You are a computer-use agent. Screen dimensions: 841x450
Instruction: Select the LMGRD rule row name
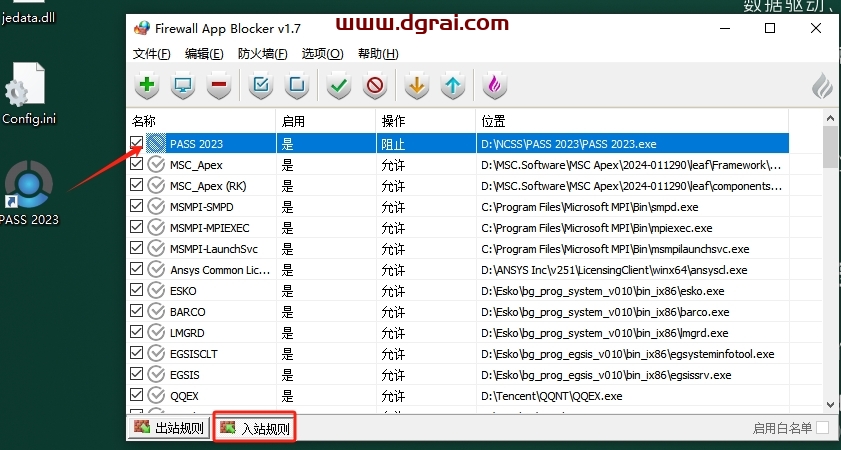187,333
